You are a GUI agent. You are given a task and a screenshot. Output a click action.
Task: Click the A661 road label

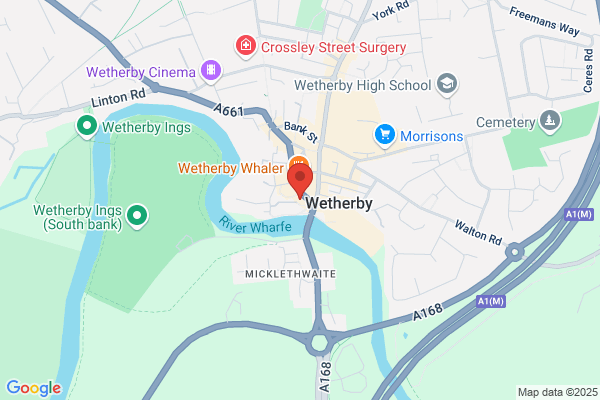pyautogui.click(x=228, y=110)
